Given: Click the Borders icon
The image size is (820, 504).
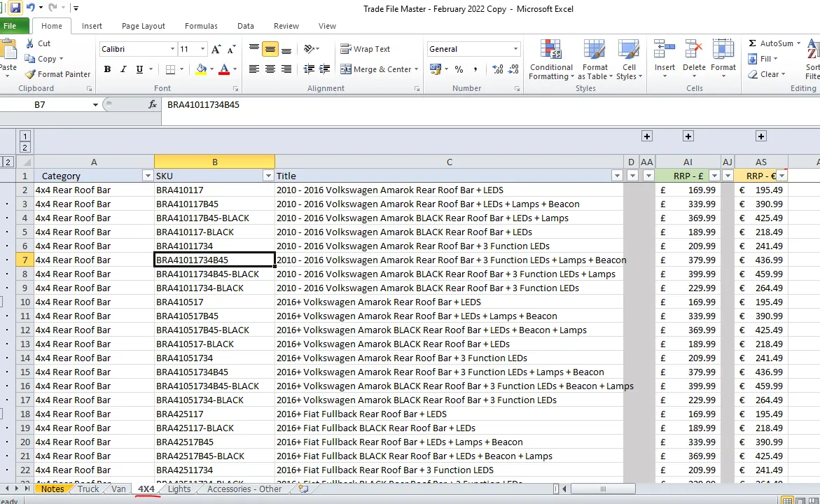Looking at the screenshot, I should [x=170, y=69].
